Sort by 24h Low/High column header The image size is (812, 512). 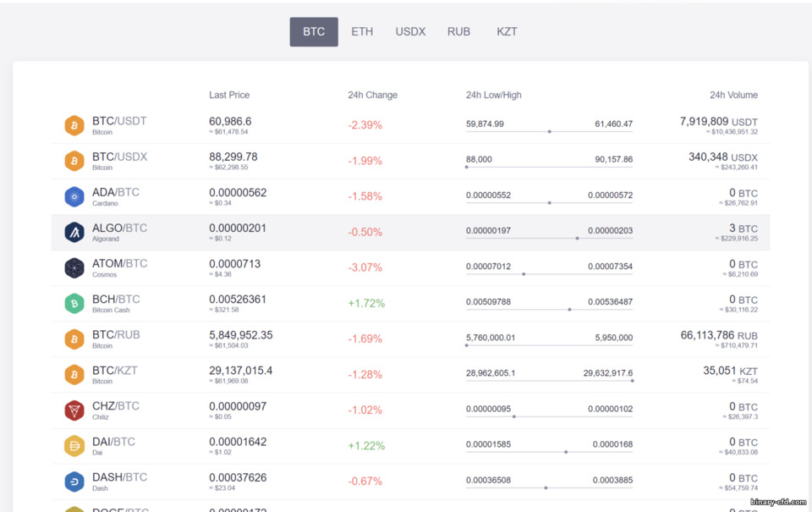point(493,95)
